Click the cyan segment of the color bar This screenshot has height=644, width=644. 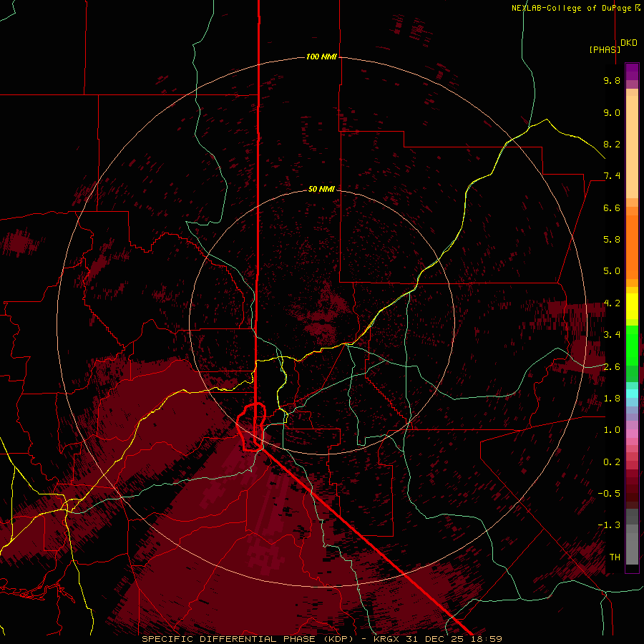click(632, 394)
